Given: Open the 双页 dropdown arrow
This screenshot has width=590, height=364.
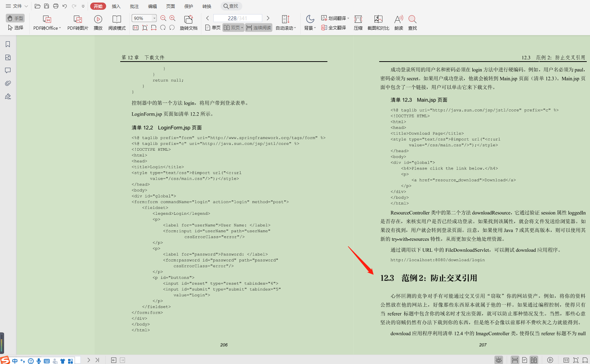Looking at the screenshot, I should coord(242,28).
